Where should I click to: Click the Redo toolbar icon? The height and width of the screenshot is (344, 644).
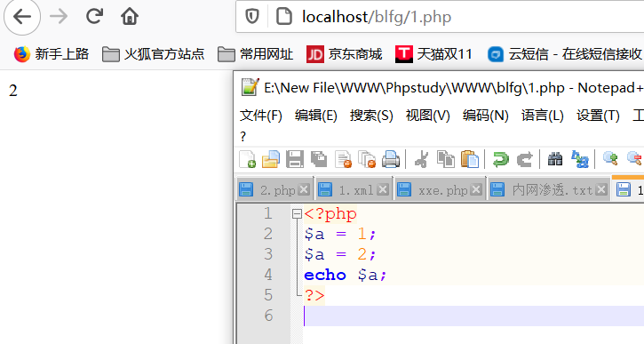coord(524,159)
